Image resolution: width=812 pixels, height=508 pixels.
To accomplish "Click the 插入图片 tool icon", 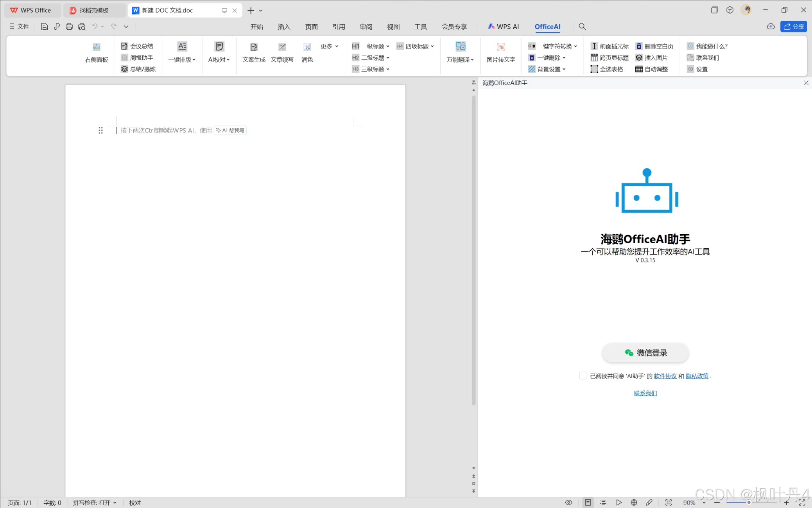I will (x=639, y=58).
